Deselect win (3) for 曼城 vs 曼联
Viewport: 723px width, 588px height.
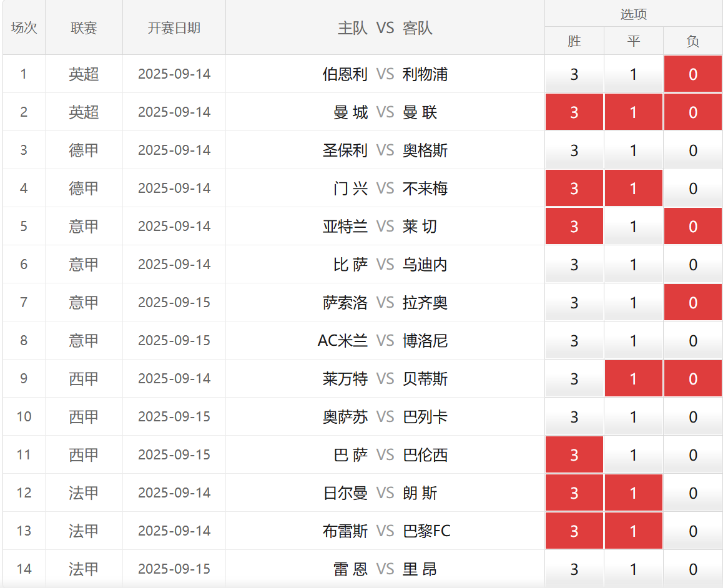pyautogui.click(x=574, y=112)
